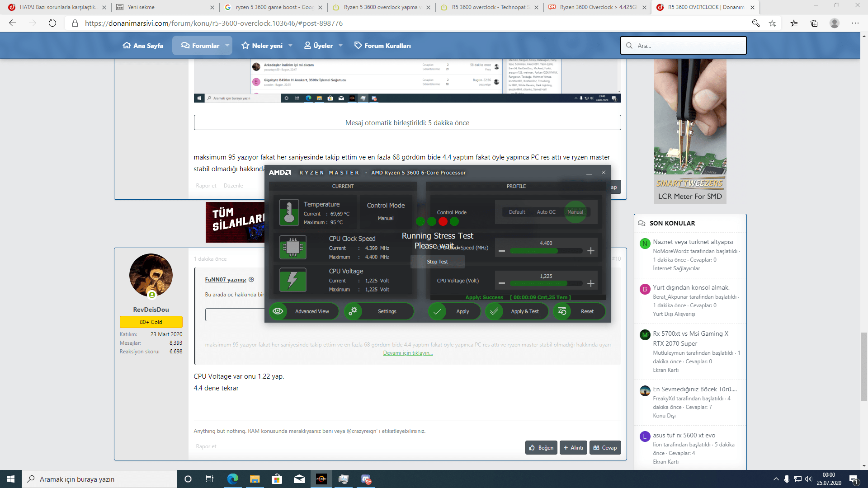The height and width of the screenshot is (488, 868).
Task: Expand the Forumlar dropdown arrow
Action: click(x=227, y=46)
